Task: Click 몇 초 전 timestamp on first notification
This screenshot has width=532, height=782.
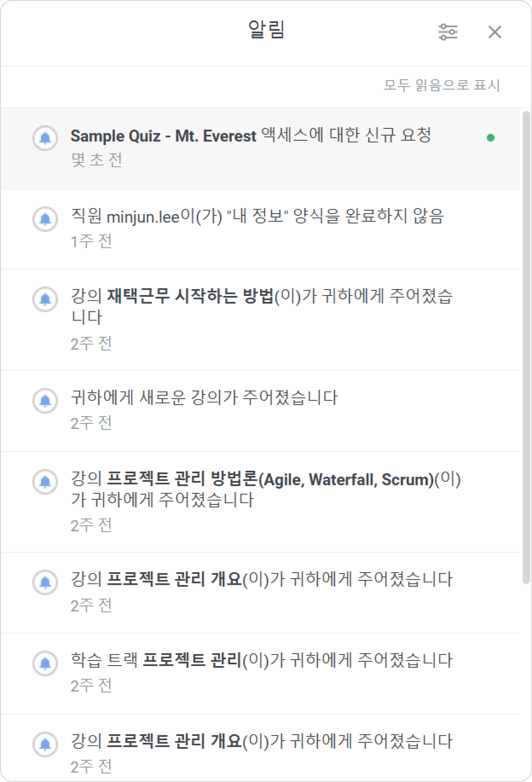Action: tap(97, 160)
